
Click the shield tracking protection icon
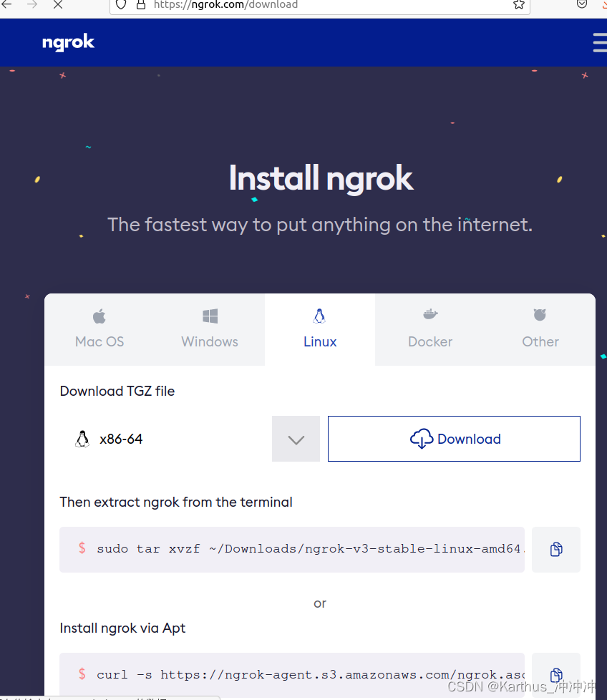pos(121,5)
